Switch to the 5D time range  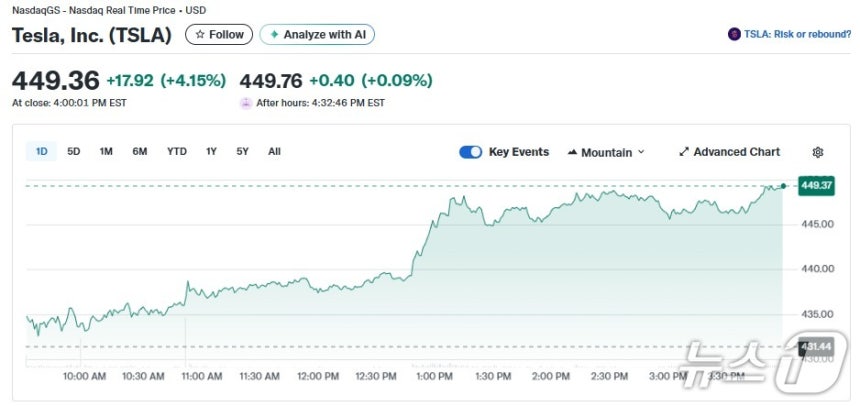pyautogui.click(x=74, y=152)
